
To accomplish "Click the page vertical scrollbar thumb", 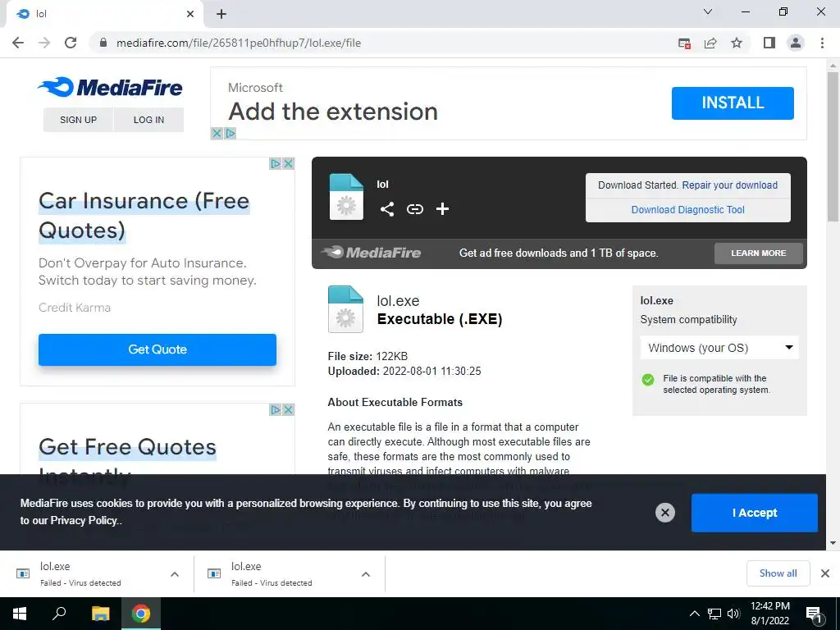I will (833, 146).
